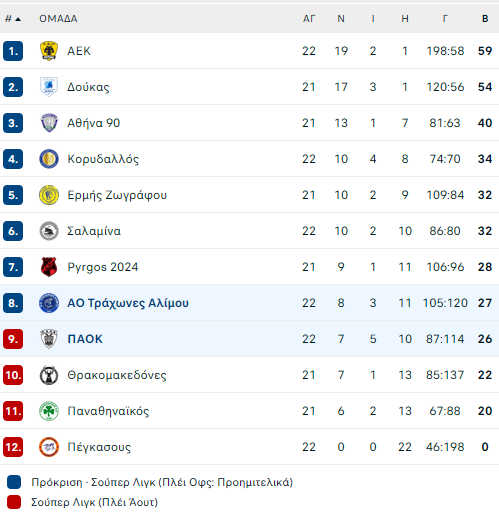Viewport: 499px width, 512px height.
Task: Select the Αθήνα 90 club badge
Action: tap(49, 123)
